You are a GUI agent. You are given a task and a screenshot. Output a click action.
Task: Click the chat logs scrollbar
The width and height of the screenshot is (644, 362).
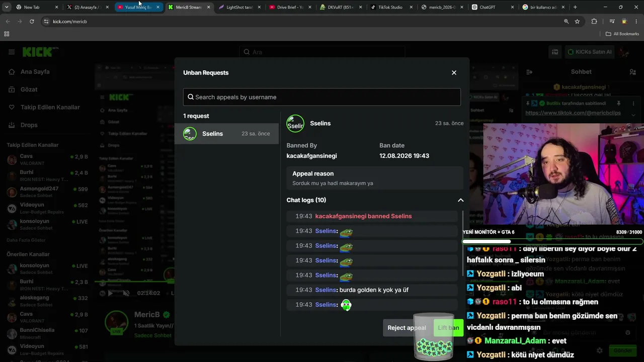462,242
